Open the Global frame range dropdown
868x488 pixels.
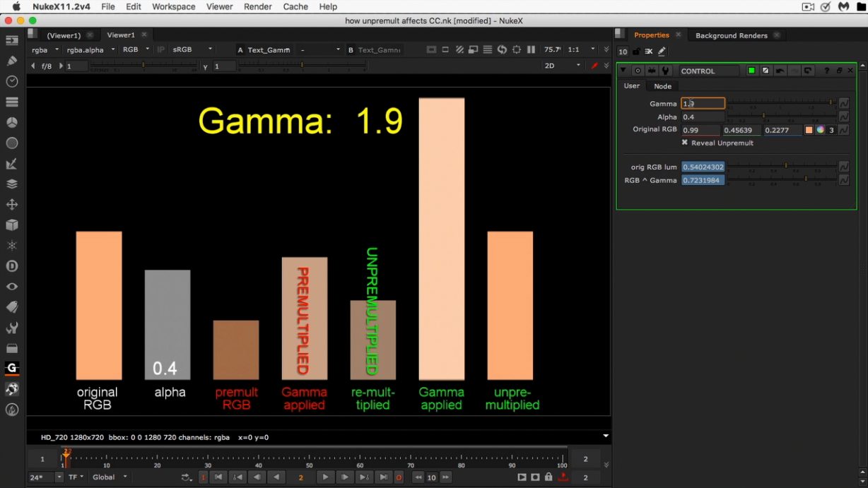click(110, 477)
